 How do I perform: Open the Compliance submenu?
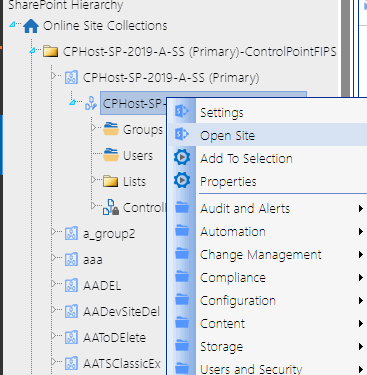click(x=267, y=278)
